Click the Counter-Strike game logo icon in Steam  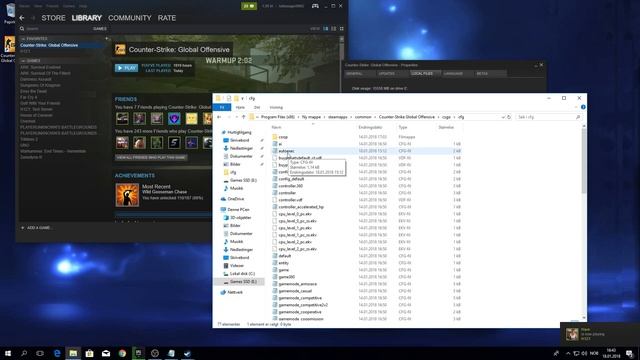click(120, 49)
